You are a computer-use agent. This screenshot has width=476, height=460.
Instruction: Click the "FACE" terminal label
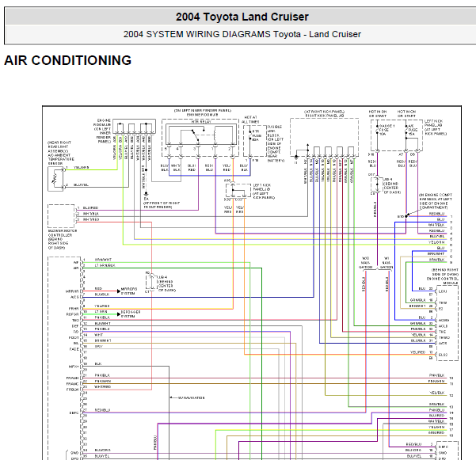click(74, 349)
